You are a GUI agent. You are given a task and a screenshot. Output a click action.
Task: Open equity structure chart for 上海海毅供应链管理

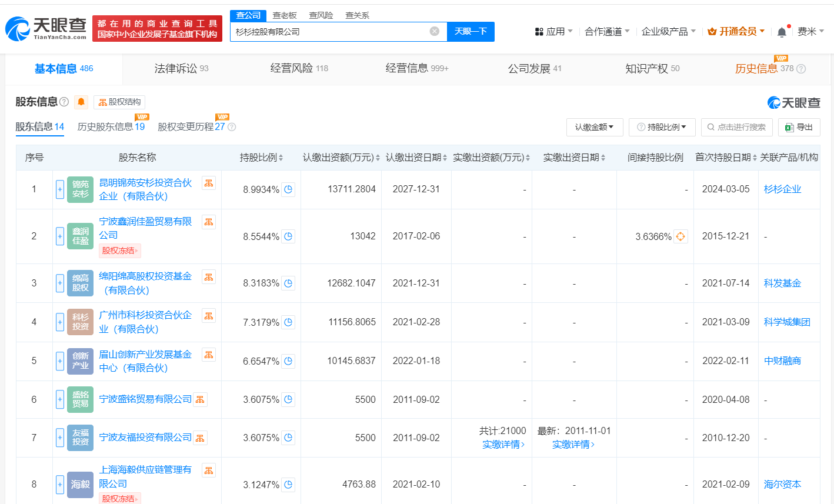tap(209, 470)
